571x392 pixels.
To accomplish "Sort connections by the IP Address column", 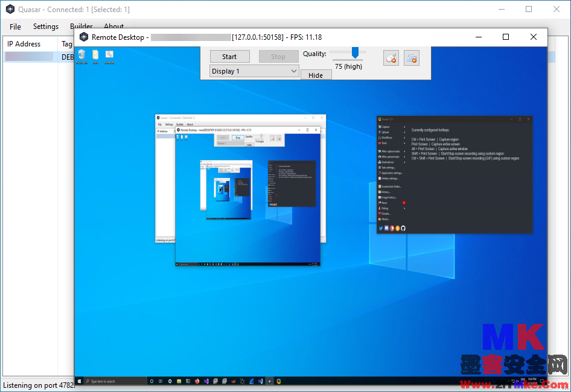I will (24, 43).
